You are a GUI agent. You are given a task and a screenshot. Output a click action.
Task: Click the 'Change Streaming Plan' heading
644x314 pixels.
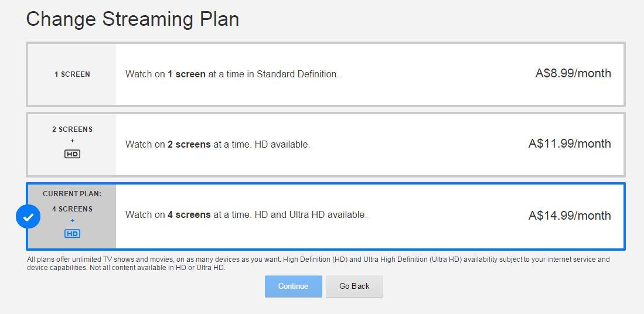tap(132, 19)
